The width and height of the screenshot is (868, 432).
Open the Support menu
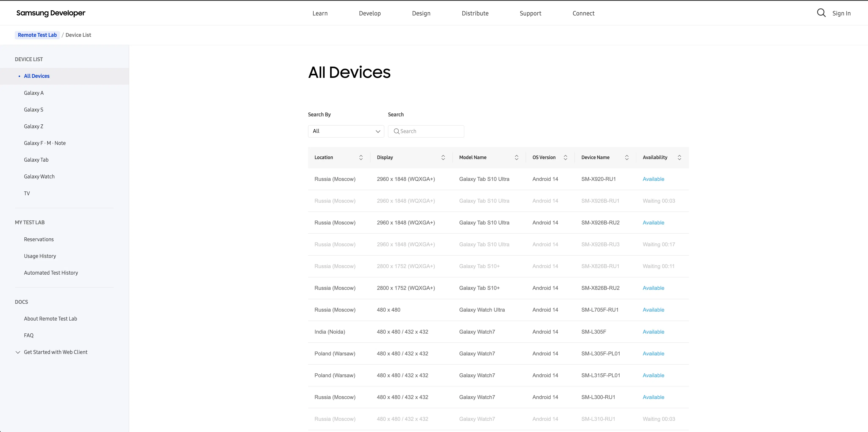[530, 13]
